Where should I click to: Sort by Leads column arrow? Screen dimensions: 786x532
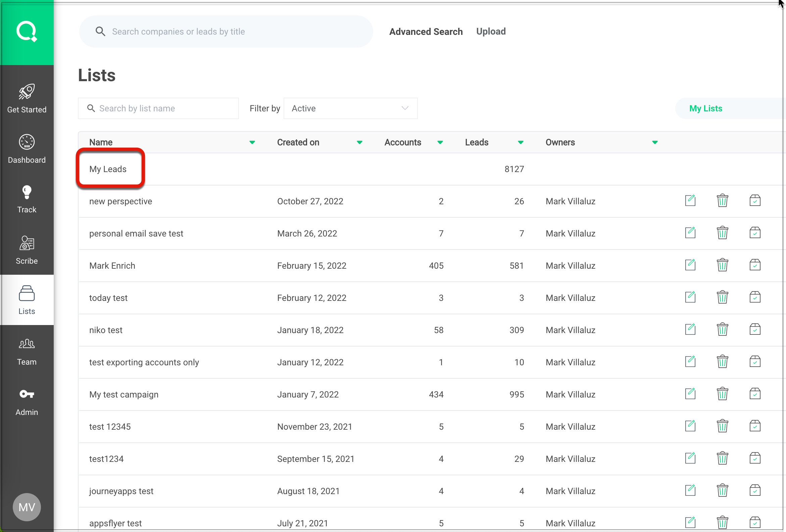(521, 142)
